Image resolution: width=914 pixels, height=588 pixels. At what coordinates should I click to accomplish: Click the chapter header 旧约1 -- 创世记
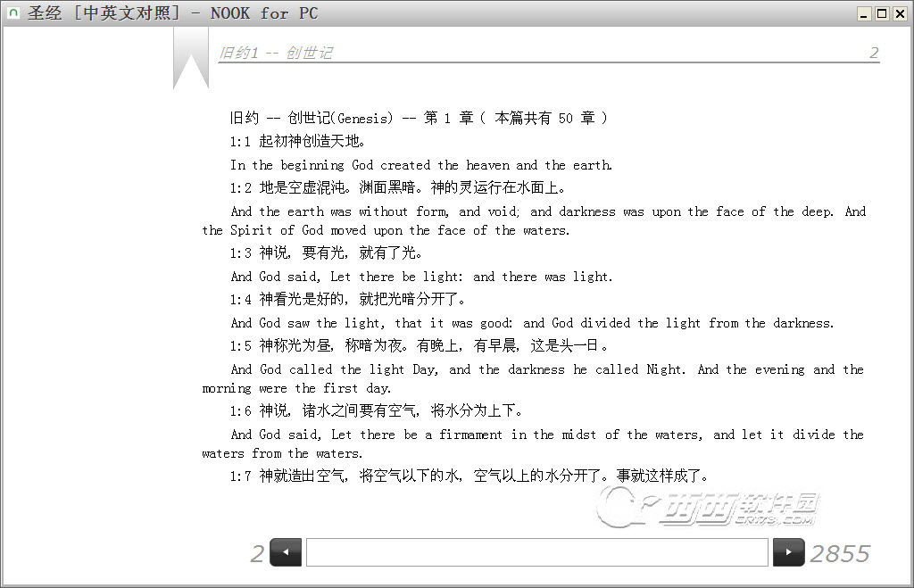tap(276, 53)
